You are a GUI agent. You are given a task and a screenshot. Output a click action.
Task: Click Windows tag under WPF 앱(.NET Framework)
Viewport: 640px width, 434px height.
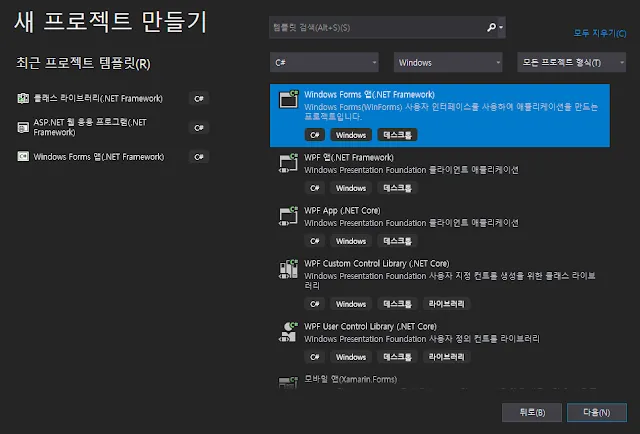click(351, 188)
